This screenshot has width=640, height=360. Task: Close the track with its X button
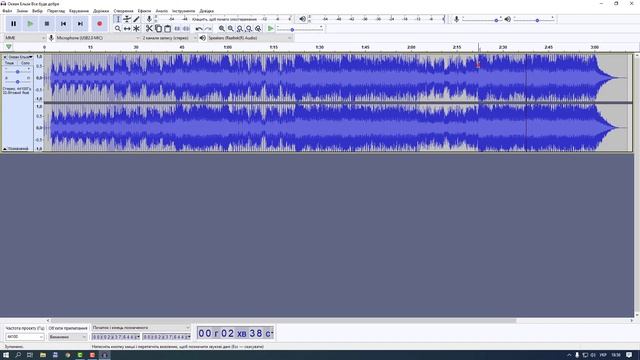(x=5, y=57)
